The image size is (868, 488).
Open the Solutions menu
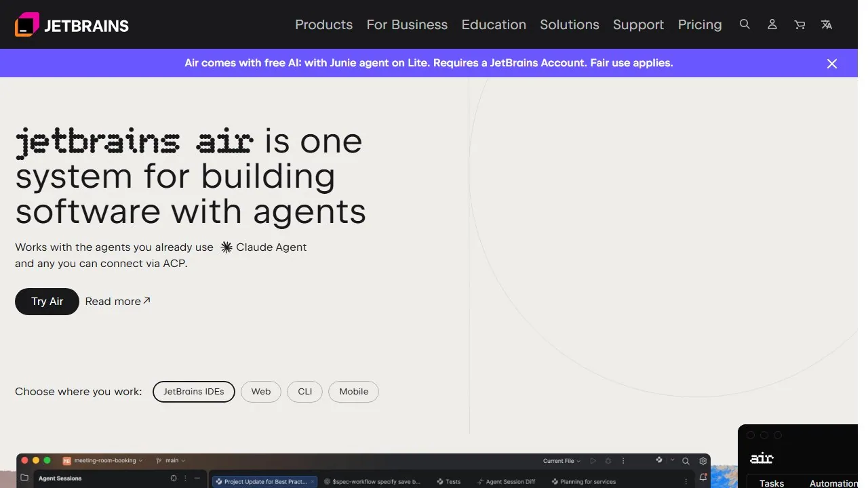click(x=570, y=24)
